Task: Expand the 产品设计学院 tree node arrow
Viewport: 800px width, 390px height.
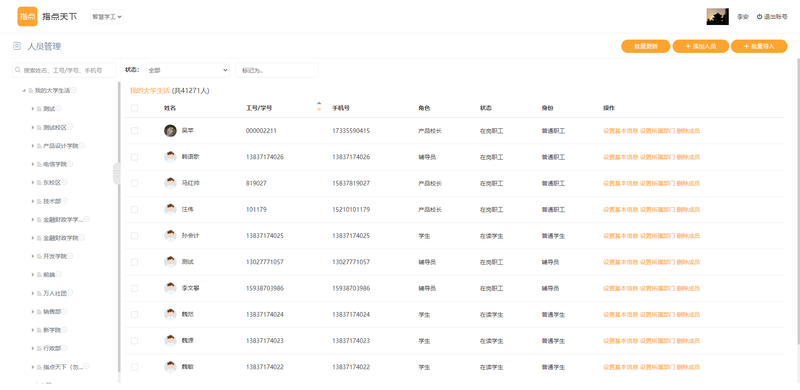Action: pyautogui.click(x=33, y=145)
